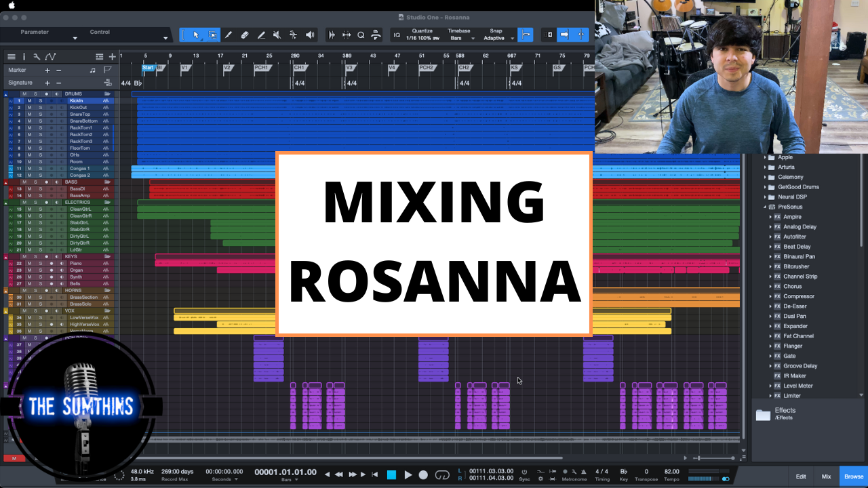This screenshot has height=488, width=868.
Task: Activate the Listen (speaker) tool
Action: 310,35
